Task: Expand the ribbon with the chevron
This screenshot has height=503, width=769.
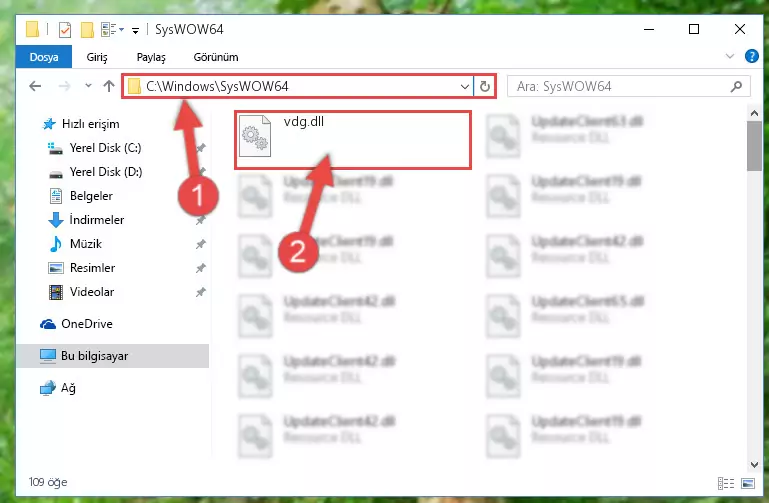Action: click(730, 56)
